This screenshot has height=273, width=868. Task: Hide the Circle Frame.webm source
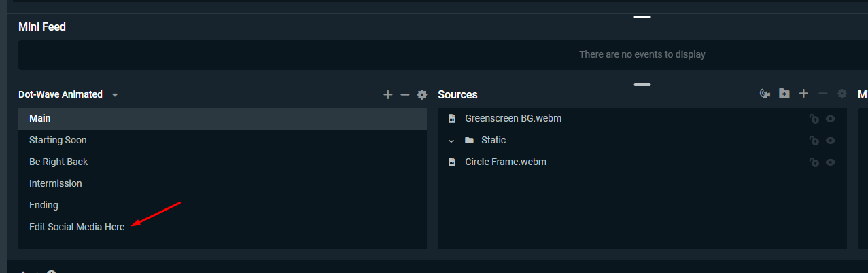click(831, 162)
